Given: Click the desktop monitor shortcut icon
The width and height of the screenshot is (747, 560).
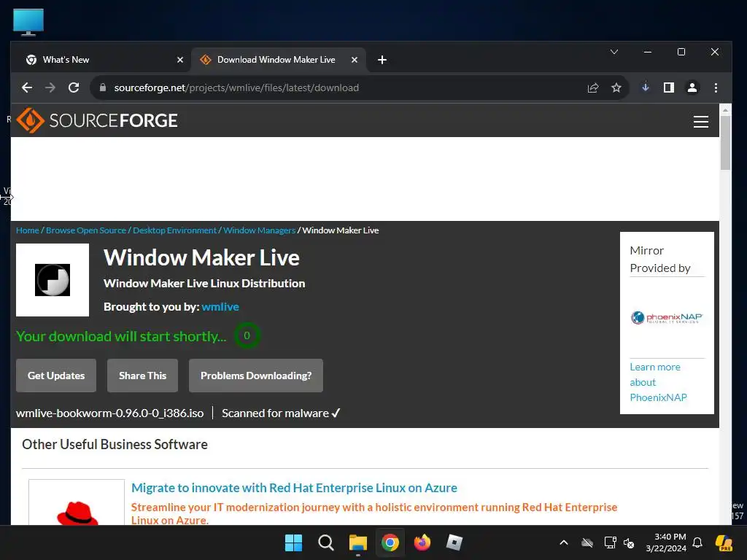Looking at the screenshot, I should pos(28,22).
